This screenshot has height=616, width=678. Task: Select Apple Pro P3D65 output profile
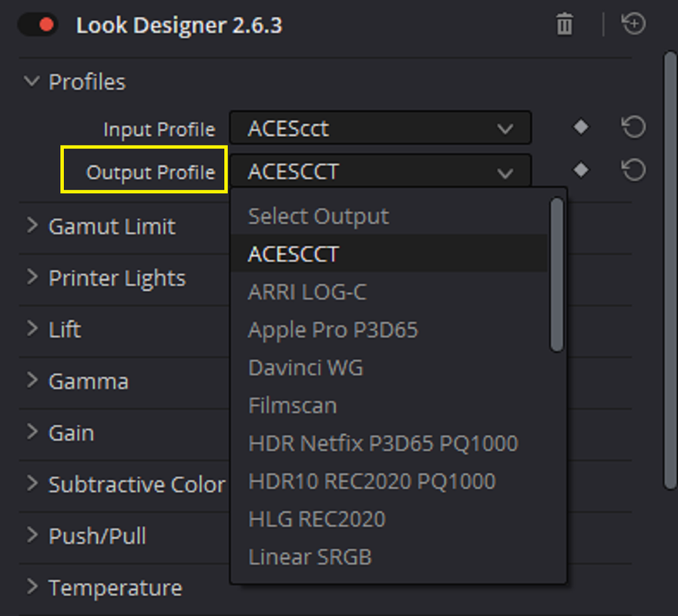point(390,330)
